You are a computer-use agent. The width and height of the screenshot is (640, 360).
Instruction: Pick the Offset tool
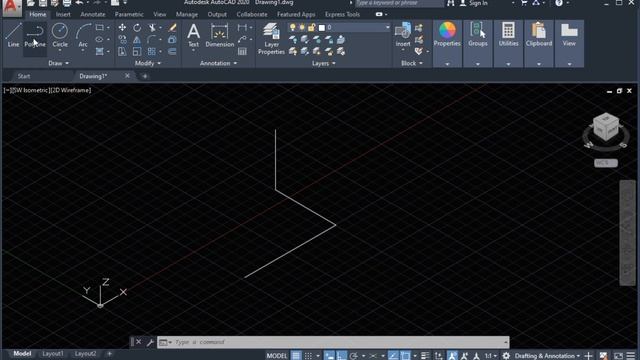(x=172, y=51)
